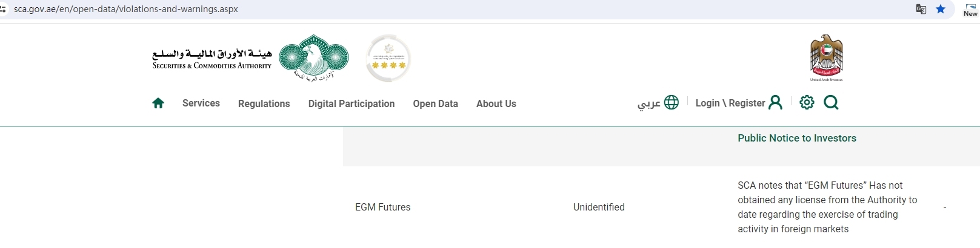
Task: Go to the SCA home page icon
Action: click(158, 103)
